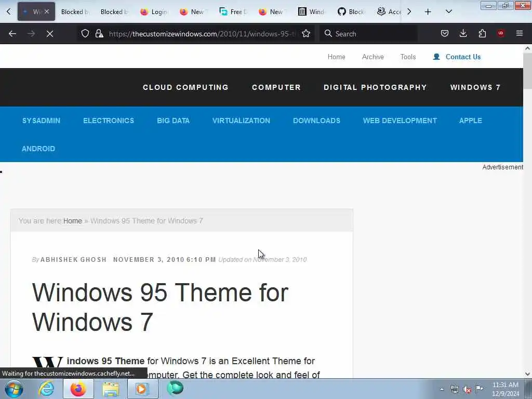Switch to the 'Login' tab

154,12
